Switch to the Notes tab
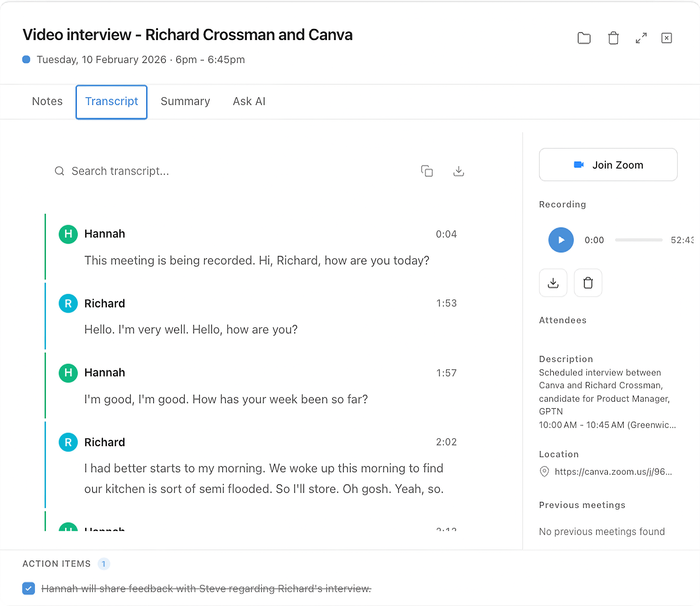 coord(47,101)
